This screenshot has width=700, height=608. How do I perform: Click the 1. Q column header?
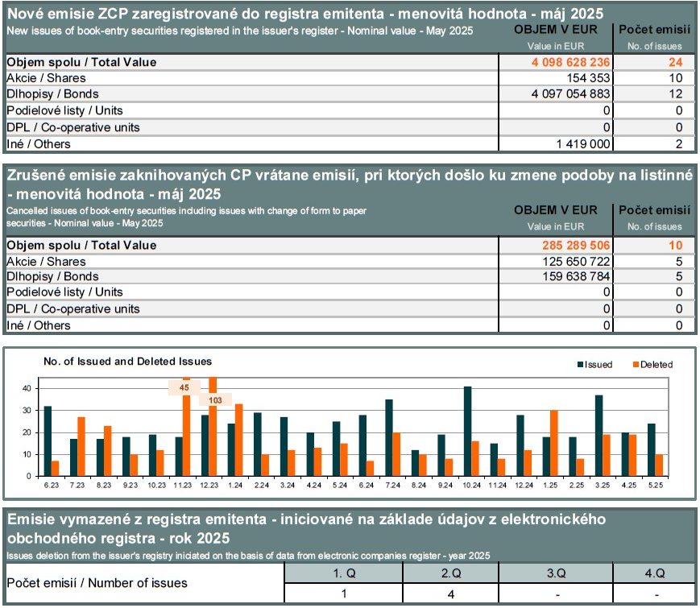click(x=344, y=573)
